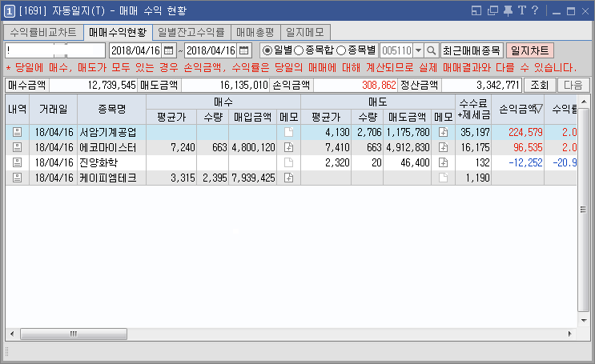Open detail icon for 진양화학 row
The image size is (595, 364).
[x=17, y=162]
